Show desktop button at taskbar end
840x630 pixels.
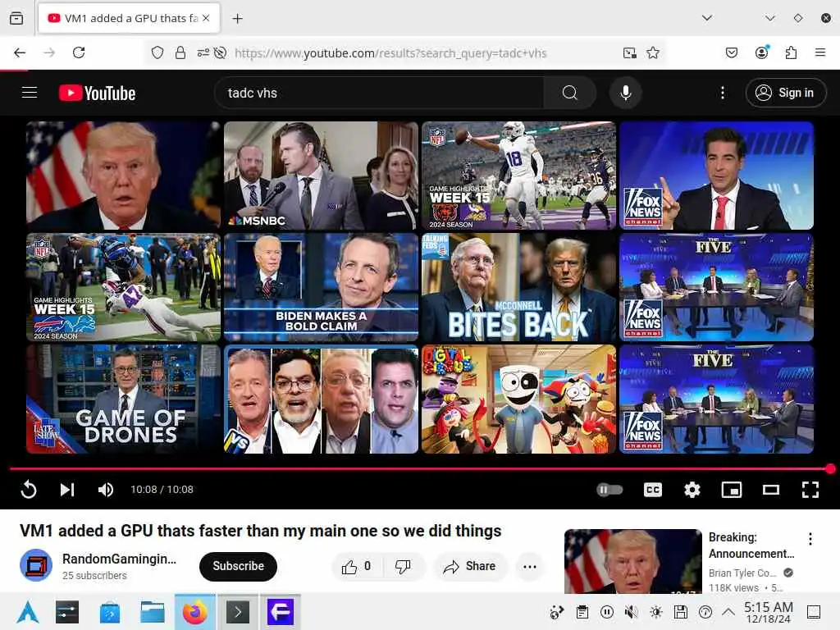coord(814,612)
